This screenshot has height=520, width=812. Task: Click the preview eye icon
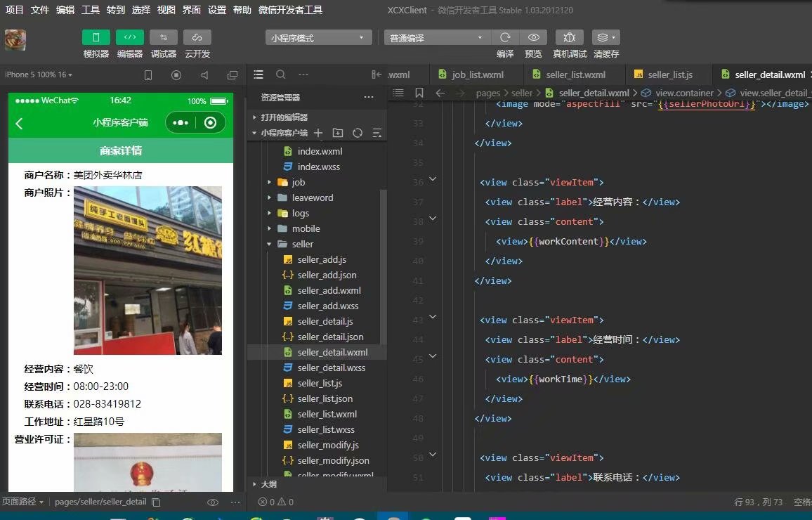[533, 37]
